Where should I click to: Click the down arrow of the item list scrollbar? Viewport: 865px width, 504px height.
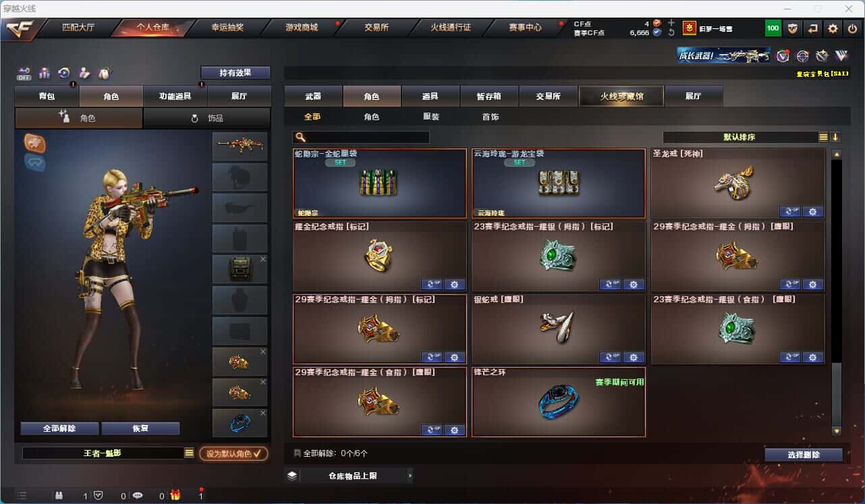coord(837,430)
